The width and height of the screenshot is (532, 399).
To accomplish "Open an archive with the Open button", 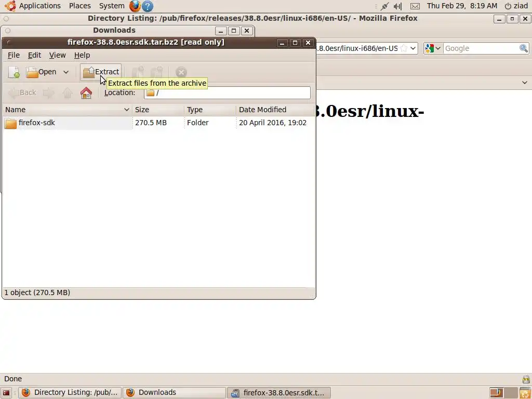I will point(41,72).
